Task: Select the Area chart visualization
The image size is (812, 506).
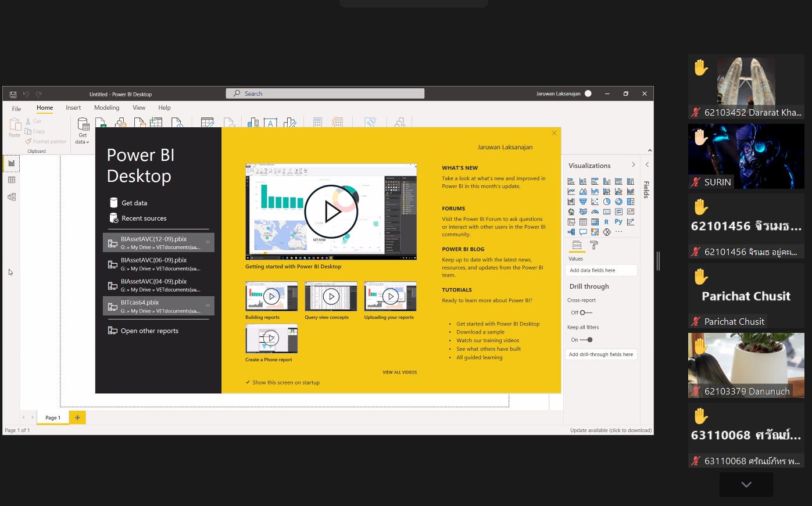Action: [583, 192]
